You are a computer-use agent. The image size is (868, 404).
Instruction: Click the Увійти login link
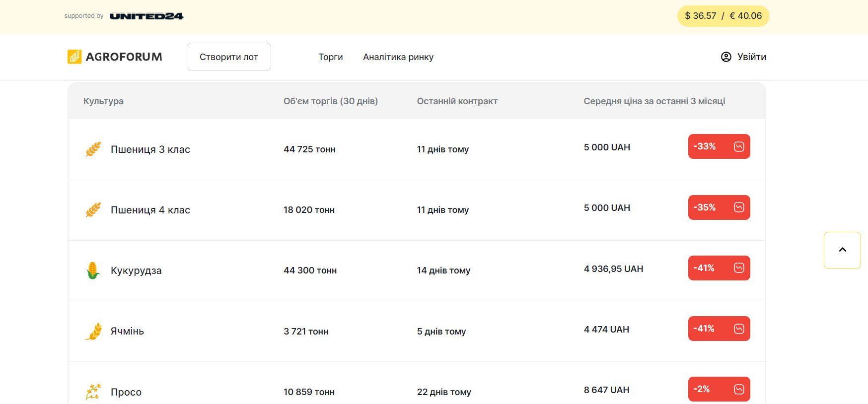coord(751,57)
